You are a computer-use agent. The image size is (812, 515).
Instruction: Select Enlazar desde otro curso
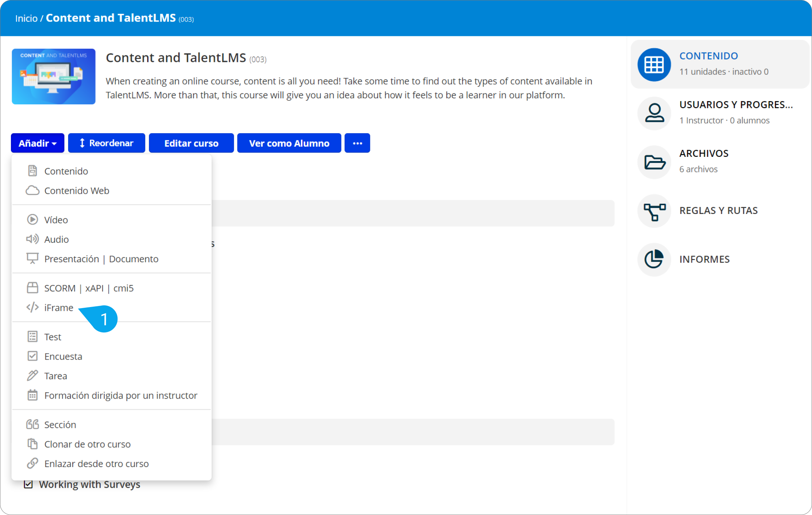111,464
